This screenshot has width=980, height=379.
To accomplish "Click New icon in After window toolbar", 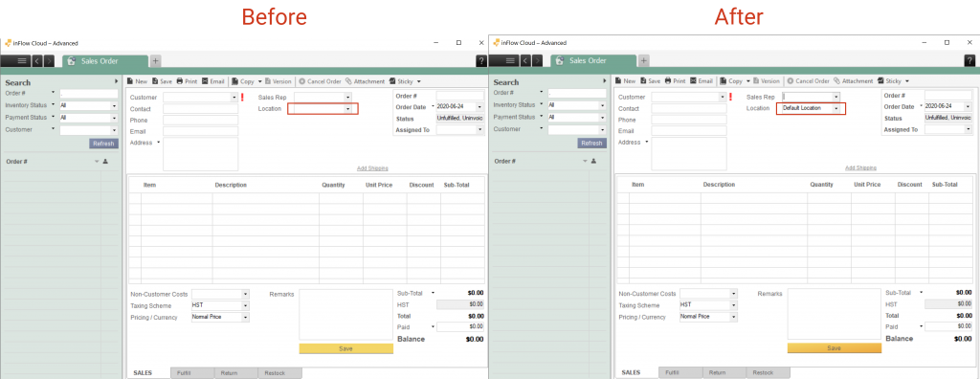I will point(618,81).
